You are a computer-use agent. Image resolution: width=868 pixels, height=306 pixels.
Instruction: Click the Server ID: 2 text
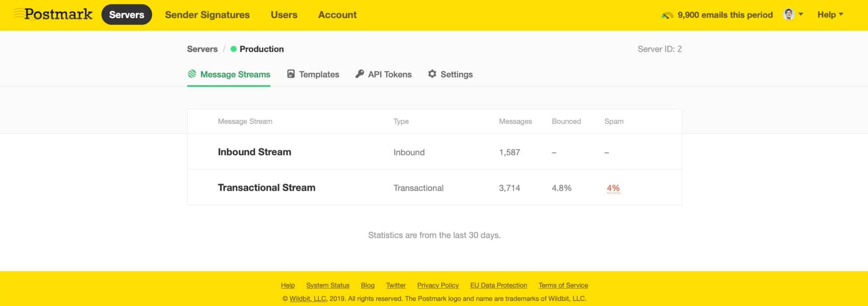click(x=660, y=49)
